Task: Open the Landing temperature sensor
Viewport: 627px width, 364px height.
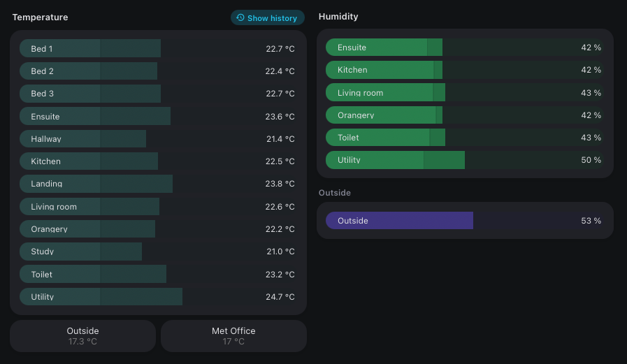Action: (159, 184)
